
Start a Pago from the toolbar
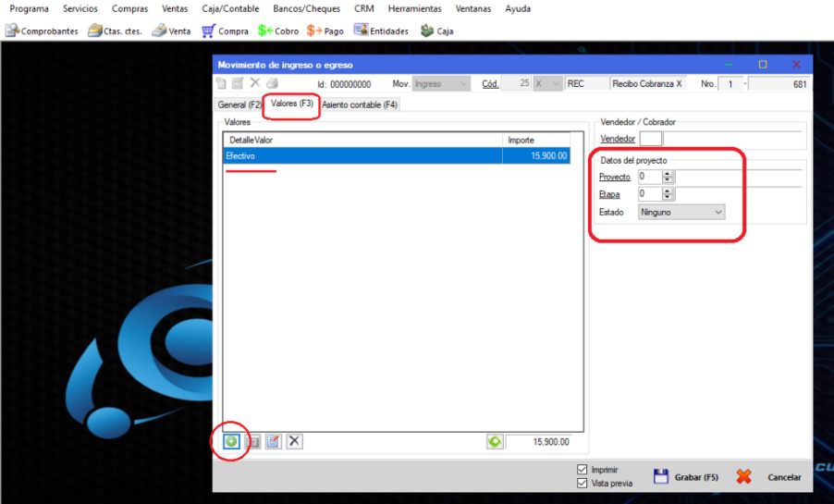tap(325, 31)
